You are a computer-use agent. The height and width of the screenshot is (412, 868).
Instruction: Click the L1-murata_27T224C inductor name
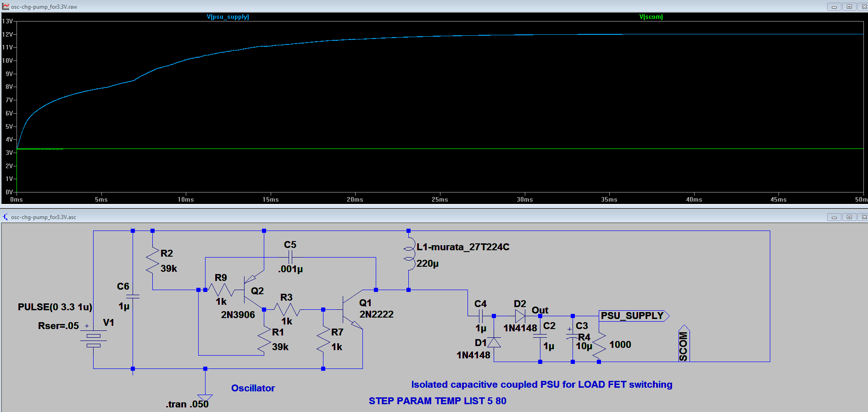click(x=463, y=247)
